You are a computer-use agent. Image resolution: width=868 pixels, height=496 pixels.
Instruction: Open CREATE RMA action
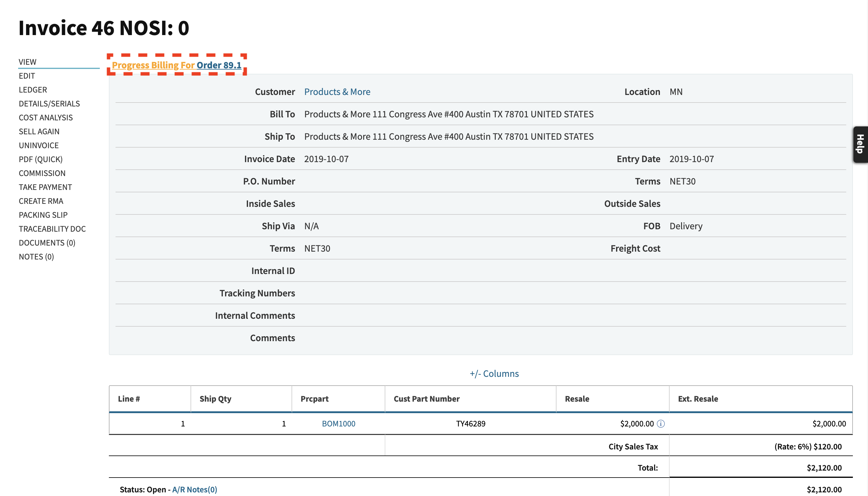(x=41, y=200)
